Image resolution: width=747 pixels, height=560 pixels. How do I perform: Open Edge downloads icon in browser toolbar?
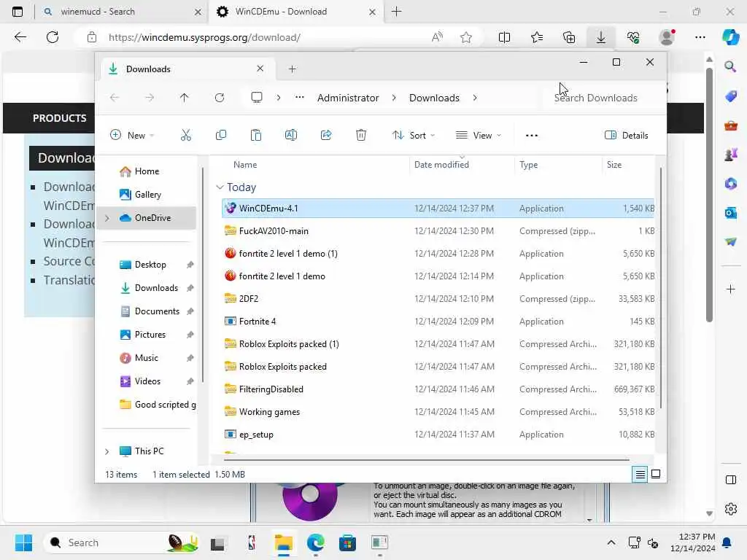(601, 37)
